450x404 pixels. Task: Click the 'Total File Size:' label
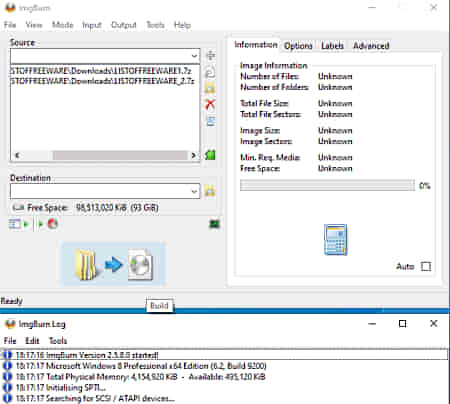coord(265,103)
